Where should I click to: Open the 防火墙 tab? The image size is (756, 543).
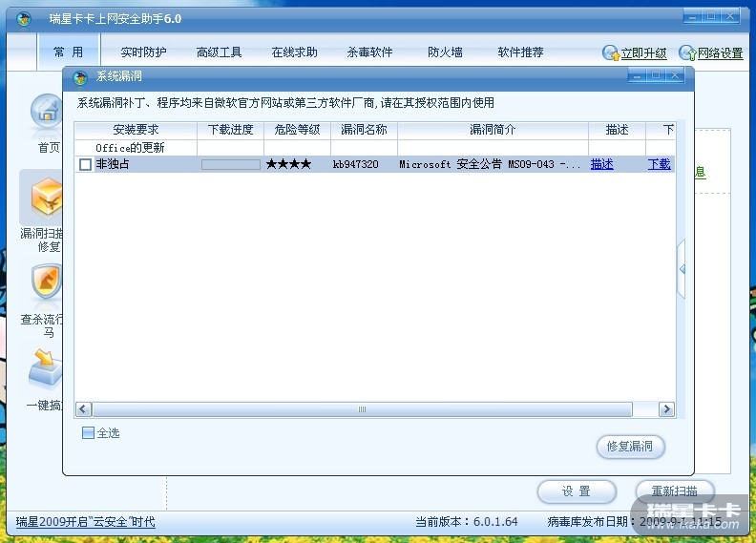[x=445, y=52]
